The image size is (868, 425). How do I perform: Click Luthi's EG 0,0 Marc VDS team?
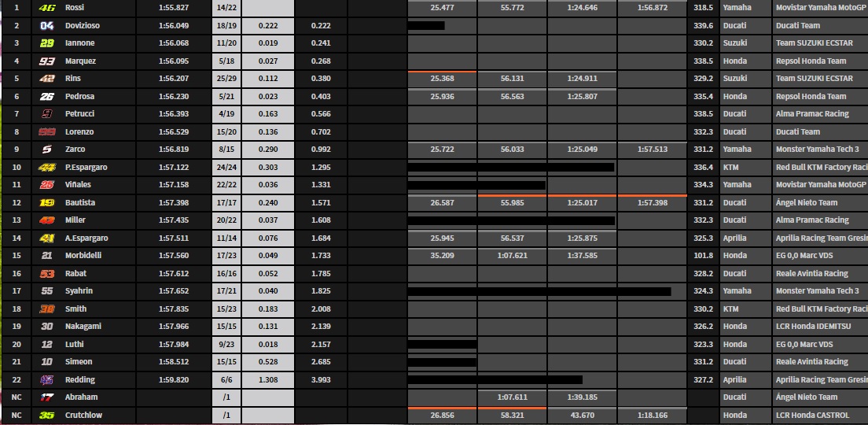click(x=804, y=344)
